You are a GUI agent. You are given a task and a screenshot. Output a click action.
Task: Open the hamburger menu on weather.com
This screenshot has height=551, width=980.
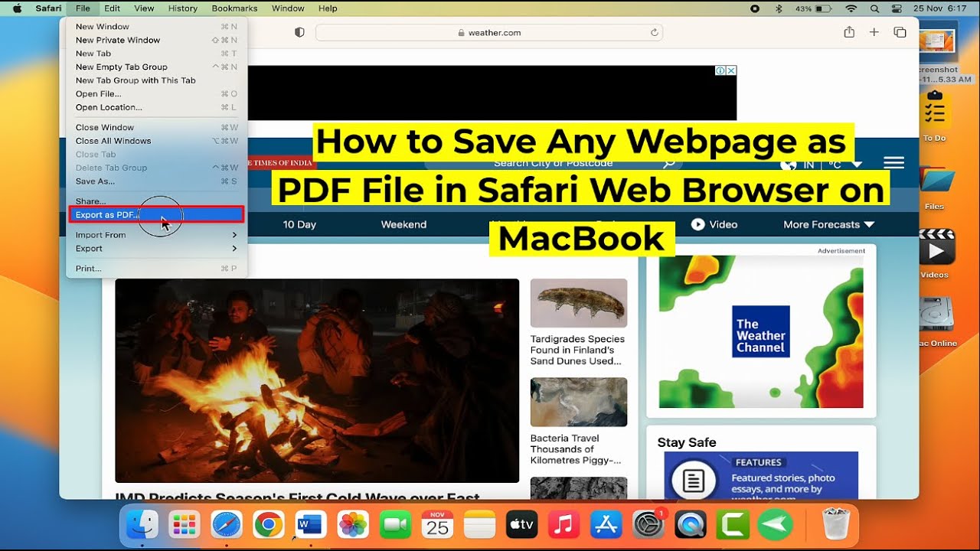click(893, 163)
